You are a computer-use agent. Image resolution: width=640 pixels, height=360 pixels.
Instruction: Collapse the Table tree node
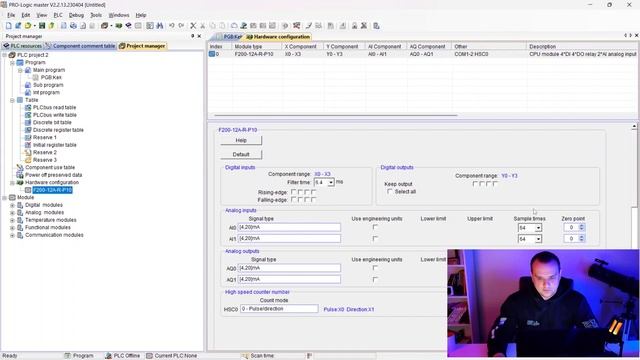coord(12,100)
